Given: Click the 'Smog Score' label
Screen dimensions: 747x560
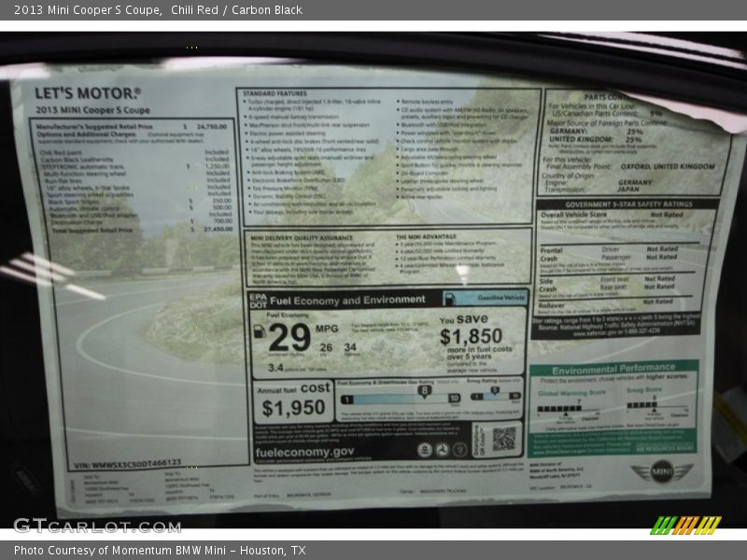Looking at the screenshot, I should 644,390.
